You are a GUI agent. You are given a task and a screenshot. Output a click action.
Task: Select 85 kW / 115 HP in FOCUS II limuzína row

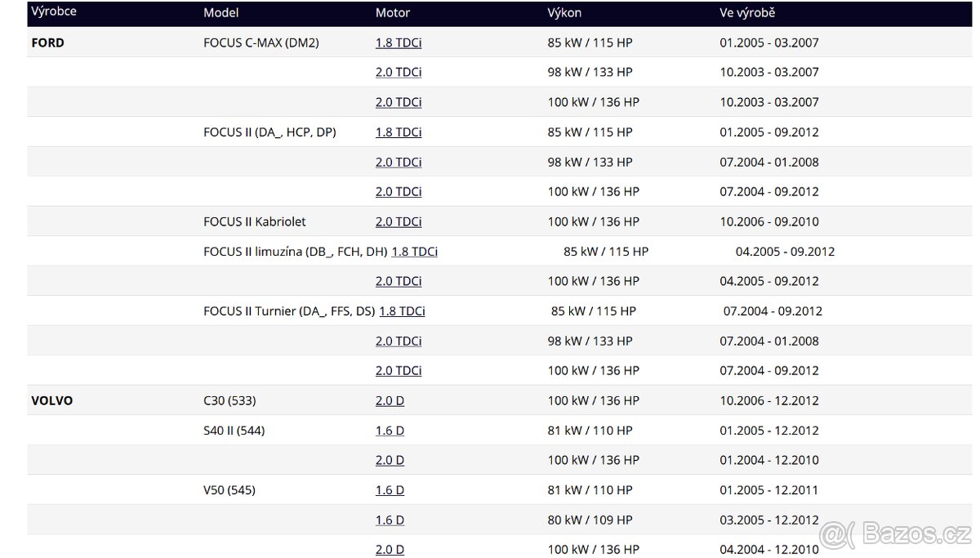tap(606, 252)
